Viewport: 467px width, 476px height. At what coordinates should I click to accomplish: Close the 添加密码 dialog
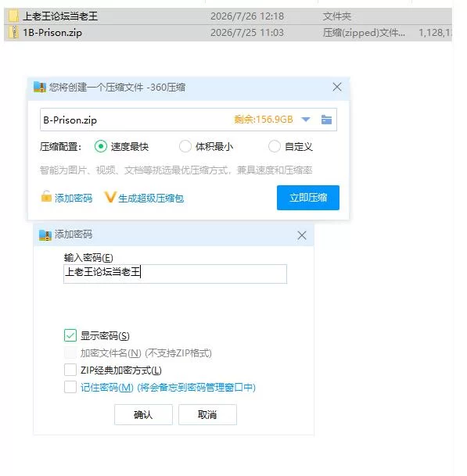[302, 235]
